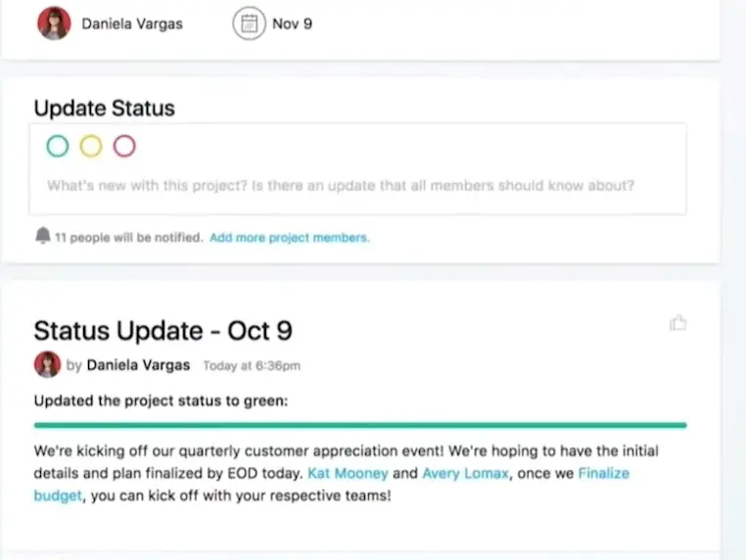This screenshot has height=560, width=746.
Task: Click the bell notification icon
Action: (42, 237)
